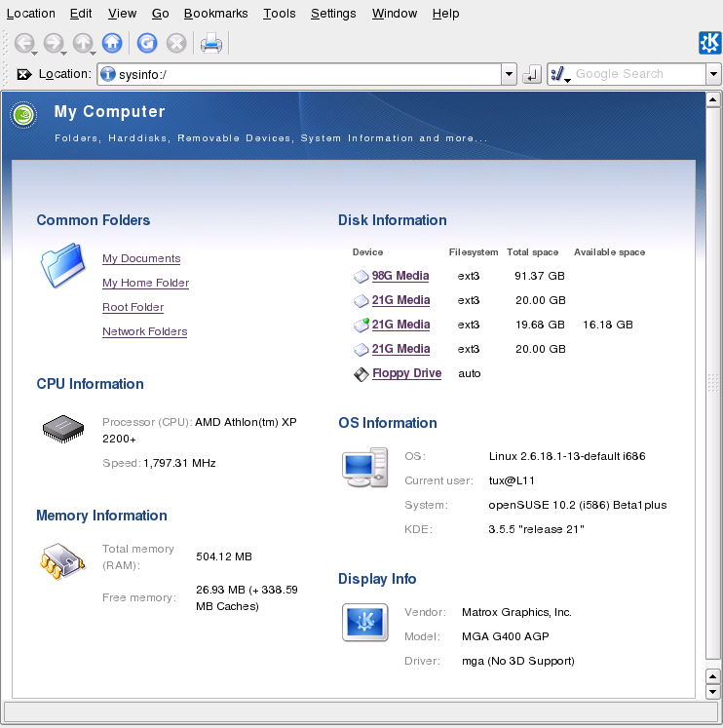This screenshot has width=723, height=728.
Task: Print the page with the printer icon
Action: pos(211,43)
